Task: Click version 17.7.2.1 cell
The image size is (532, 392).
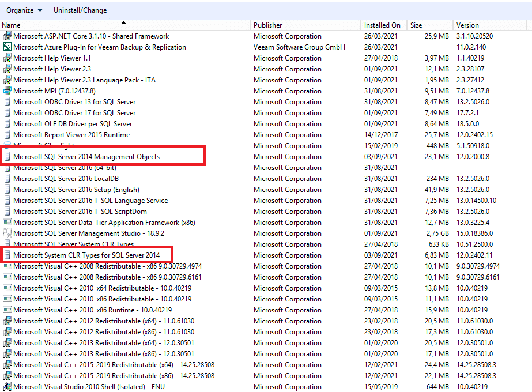Action: point(467,112)
